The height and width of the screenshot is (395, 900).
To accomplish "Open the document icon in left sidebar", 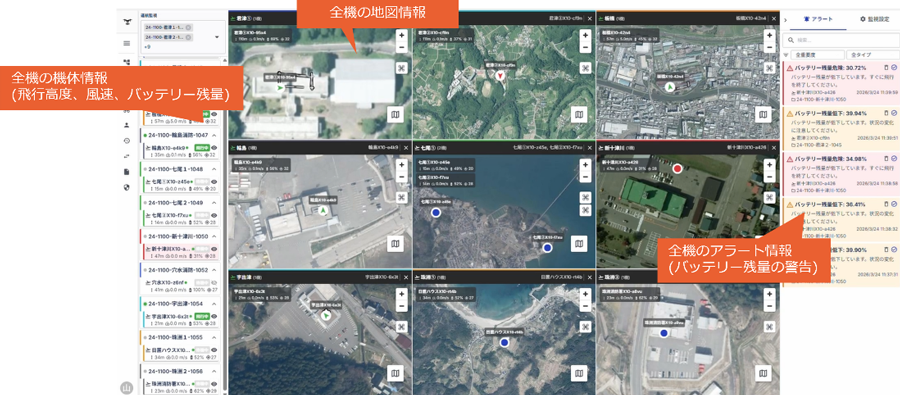I will pos(126,172).
